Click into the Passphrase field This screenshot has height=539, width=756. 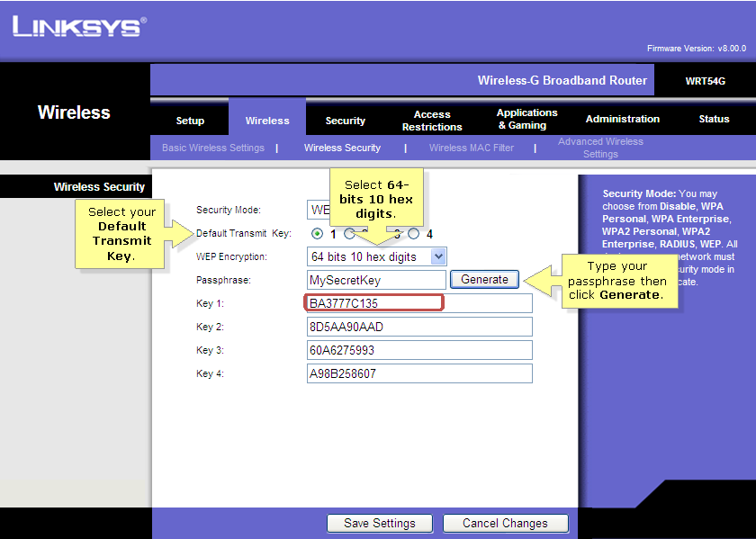point(376,280)
